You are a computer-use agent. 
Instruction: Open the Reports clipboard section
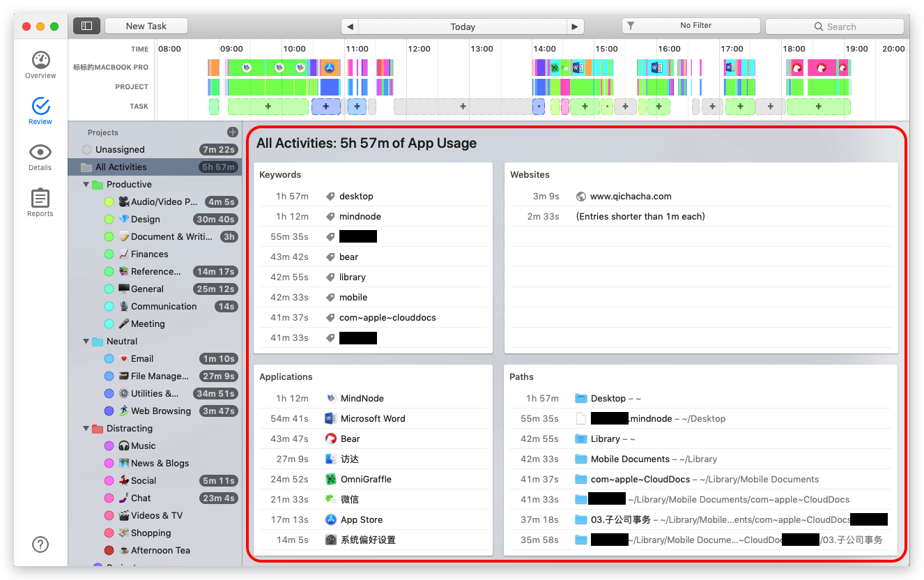40,202
